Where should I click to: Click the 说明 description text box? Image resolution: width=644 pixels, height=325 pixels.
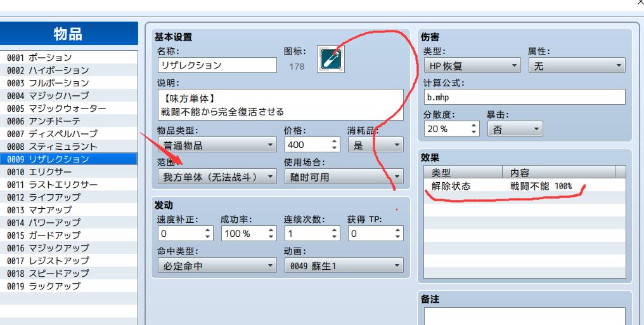pyautogui.click(x=281, y=105)
